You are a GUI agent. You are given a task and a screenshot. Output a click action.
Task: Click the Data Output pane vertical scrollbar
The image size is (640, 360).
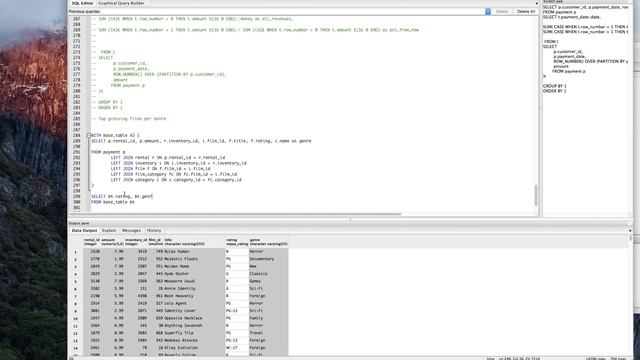coord(631,238)
